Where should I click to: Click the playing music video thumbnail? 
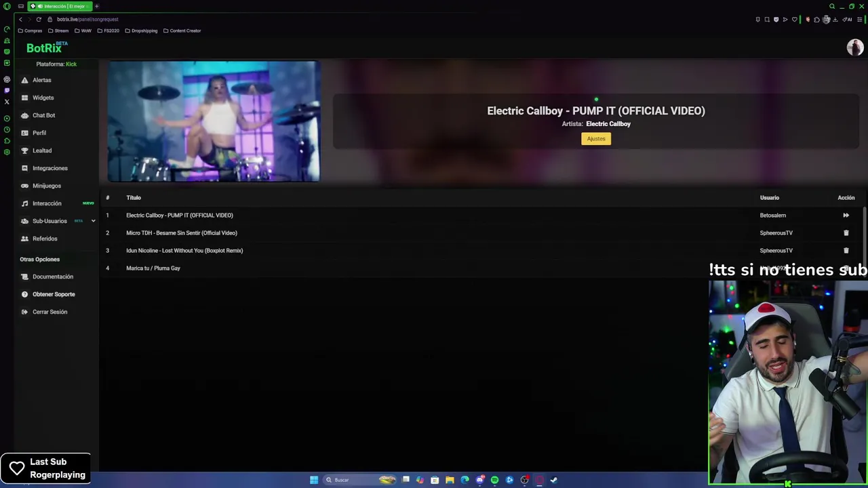coord(214,122)
